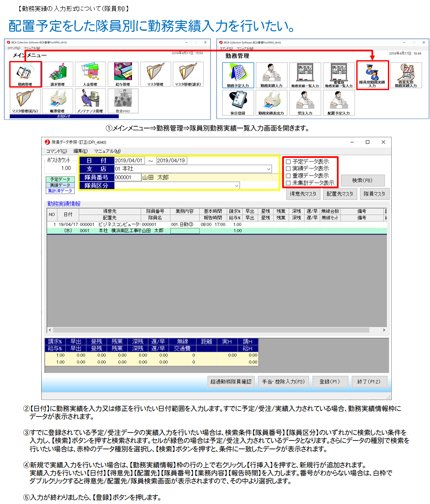430x504 pixels.
Task: Open the 勤務予定入力 calendar icon
Action: point(238,75)
